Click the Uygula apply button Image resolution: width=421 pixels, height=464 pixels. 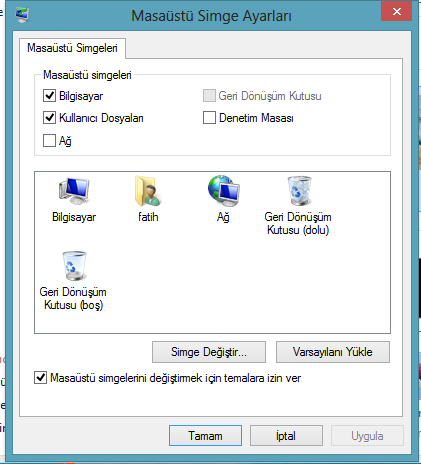click(x=367, y=436)
